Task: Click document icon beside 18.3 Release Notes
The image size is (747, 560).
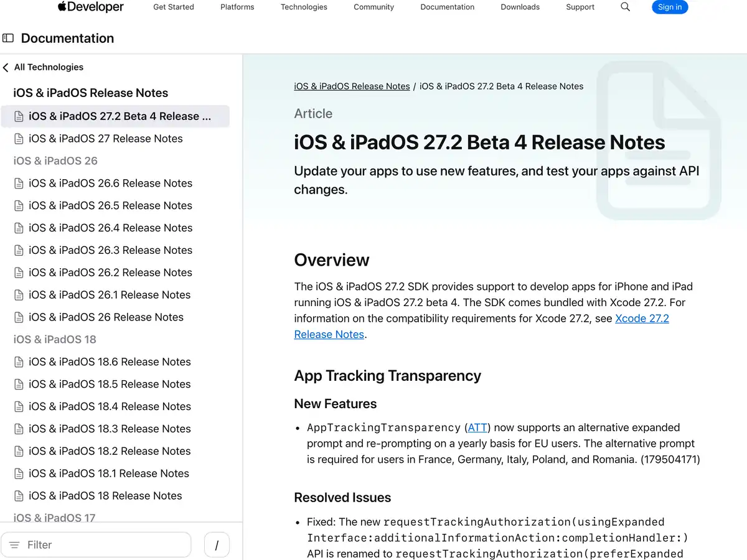Action: 19,429
